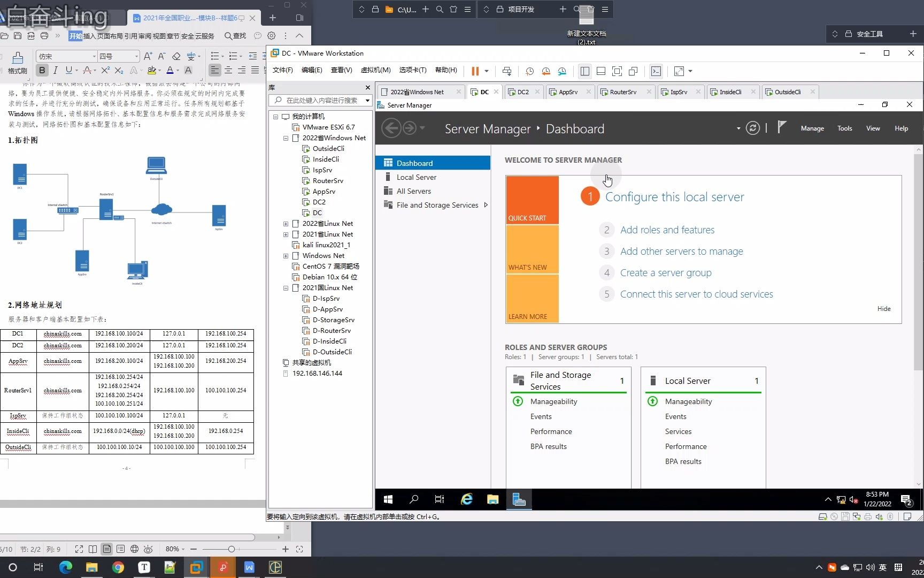Screen dimensions: 924x578
Task: Click the VMware library search field
Action: tap(320, 100)
